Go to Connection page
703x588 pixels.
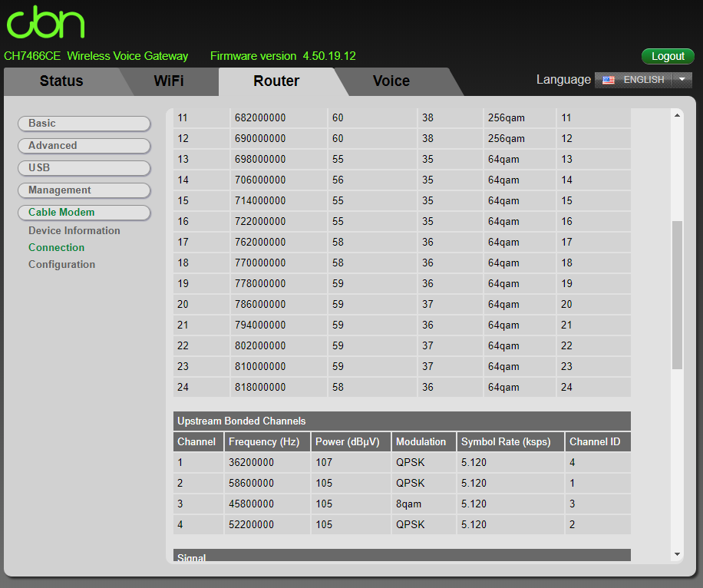point(56,248)
